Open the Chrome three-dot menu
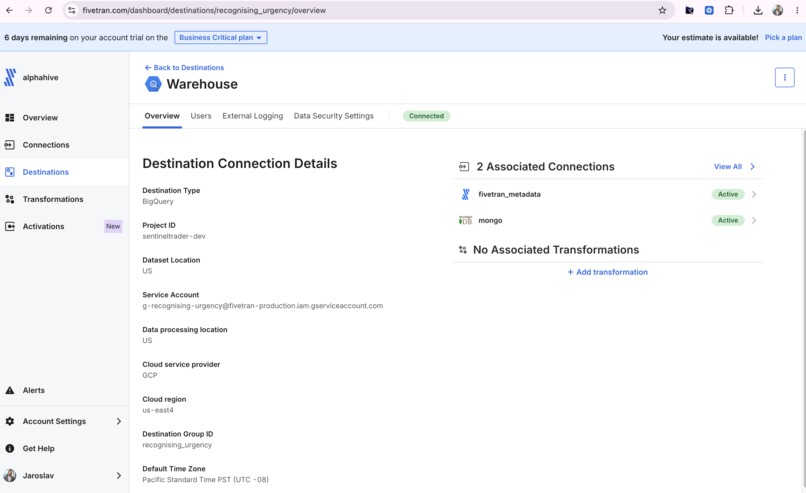The image size is (806, 493). 797,10
